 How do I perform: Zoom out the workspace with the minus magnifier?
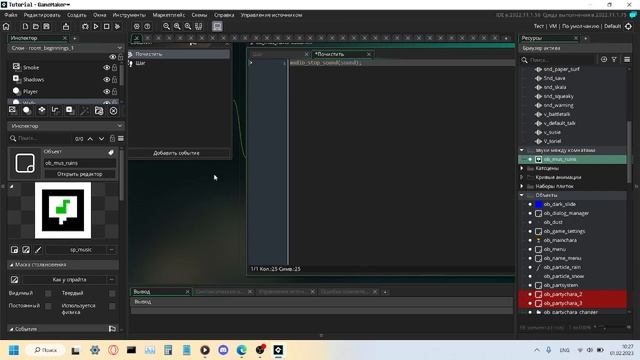167,27
